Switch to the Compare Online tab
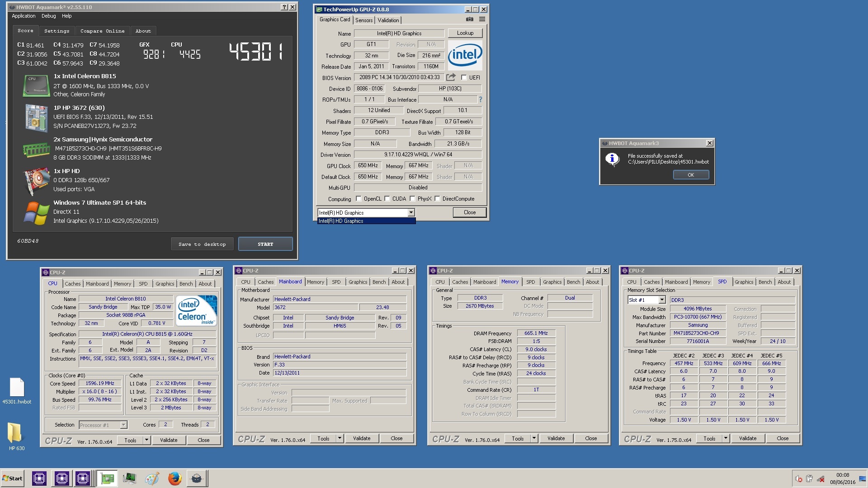 [x=102, y=31]
